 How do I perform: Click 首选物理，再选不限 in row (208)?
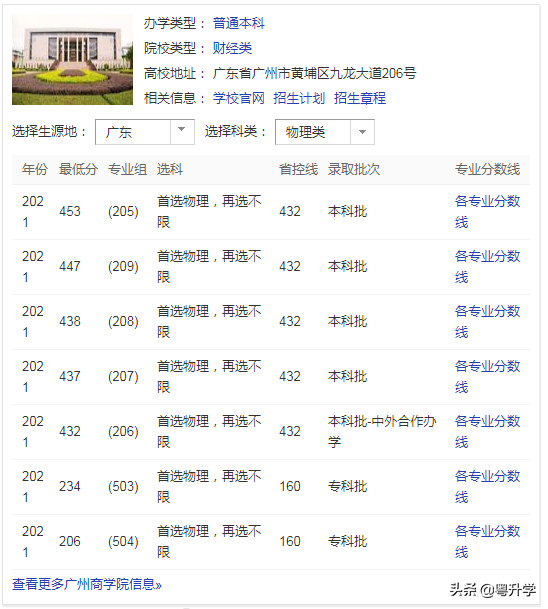point(209,322)
